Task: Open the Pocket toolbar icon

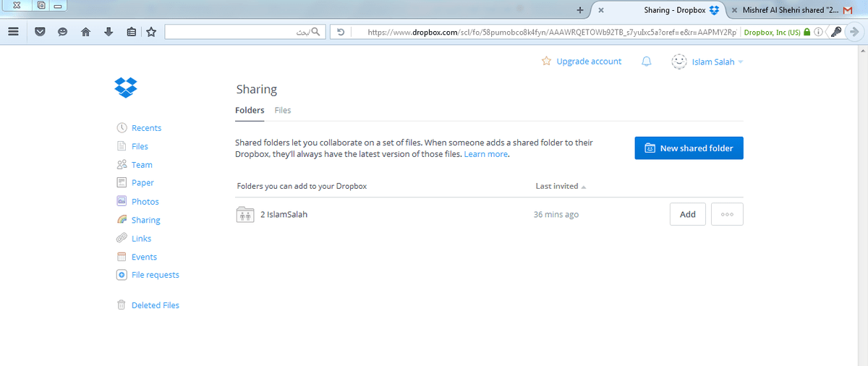Action: click(x=41, y=32)
